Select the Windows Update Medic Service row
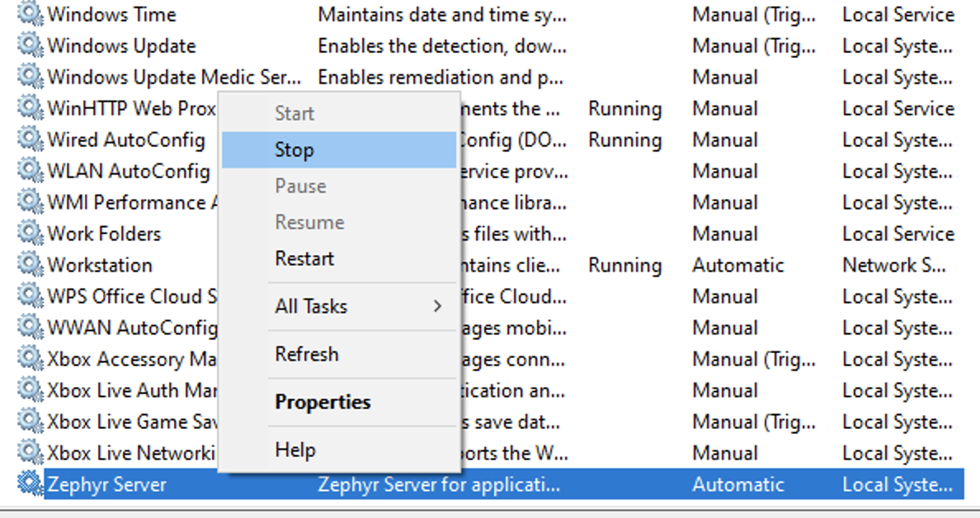The width and height of the screenshot is (980, 518). [x=173, y=77]
